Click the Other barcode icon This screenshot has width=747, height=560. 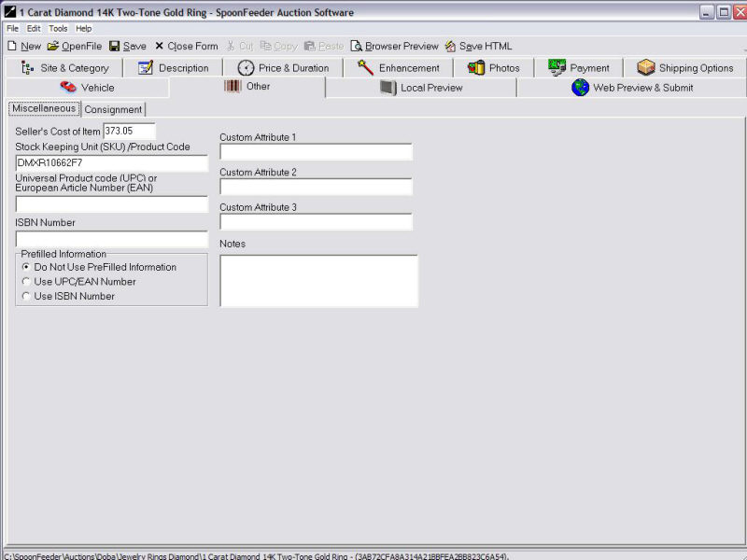(x=233, y=86)
